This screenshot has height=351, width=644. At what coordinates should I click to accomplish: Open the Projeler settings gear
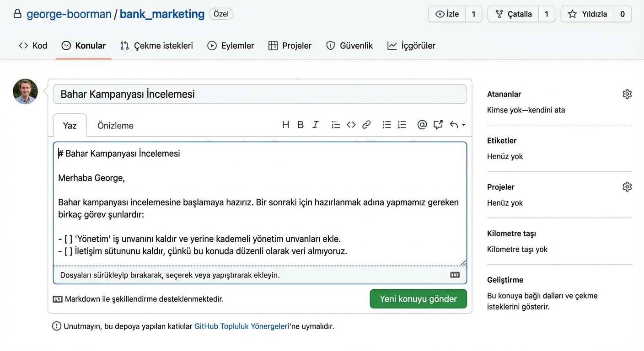627,186
